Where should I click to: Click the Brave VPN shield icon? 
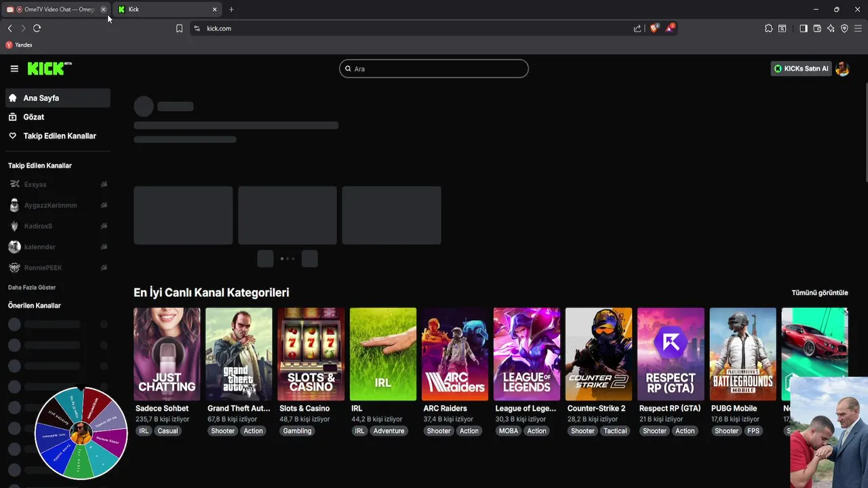[x=844, y=28]
